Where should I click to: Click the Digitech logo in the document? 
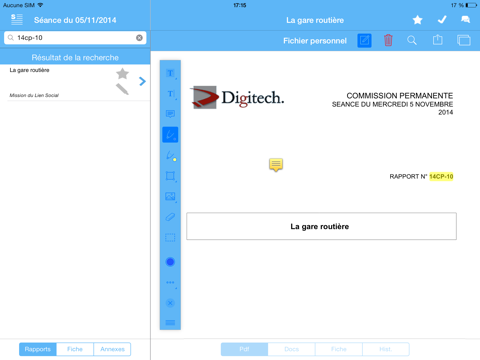click(237, 97)
